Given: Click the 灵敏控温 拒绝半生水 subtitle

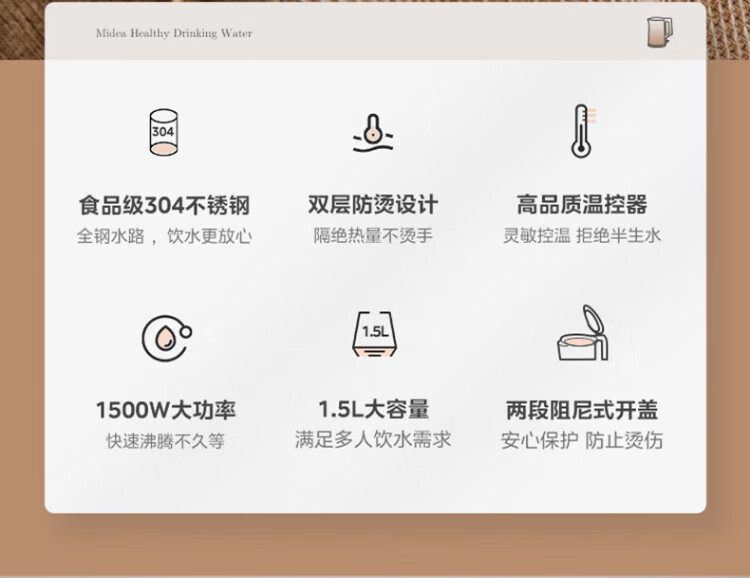Looking at the screenshot, I should (x=582, y=235).
